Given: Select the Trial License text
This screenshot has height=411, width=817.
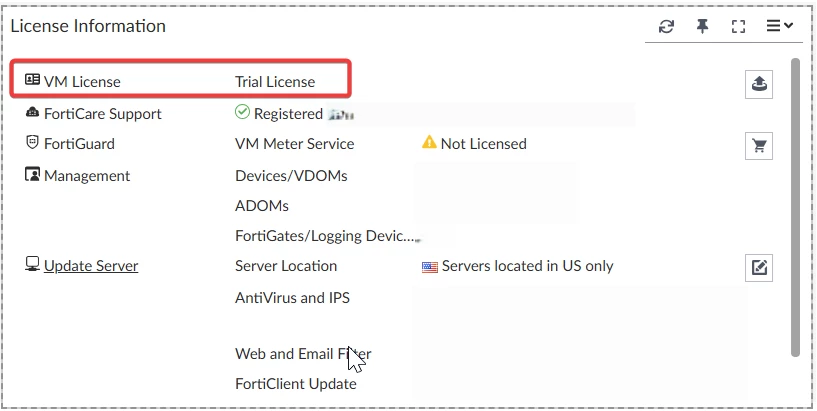Looking at the screenshot, I should tap(275, 82).
